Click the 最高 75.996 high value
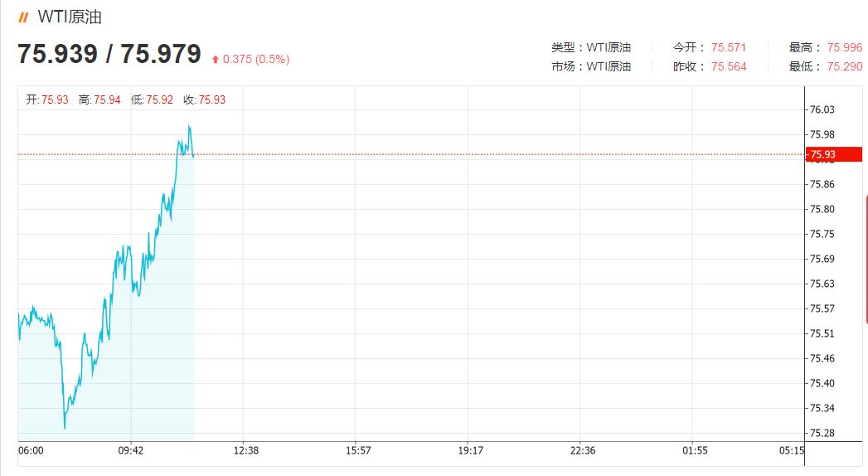The width and height of the screenshot is (868, 476). (x=844, y=47)
